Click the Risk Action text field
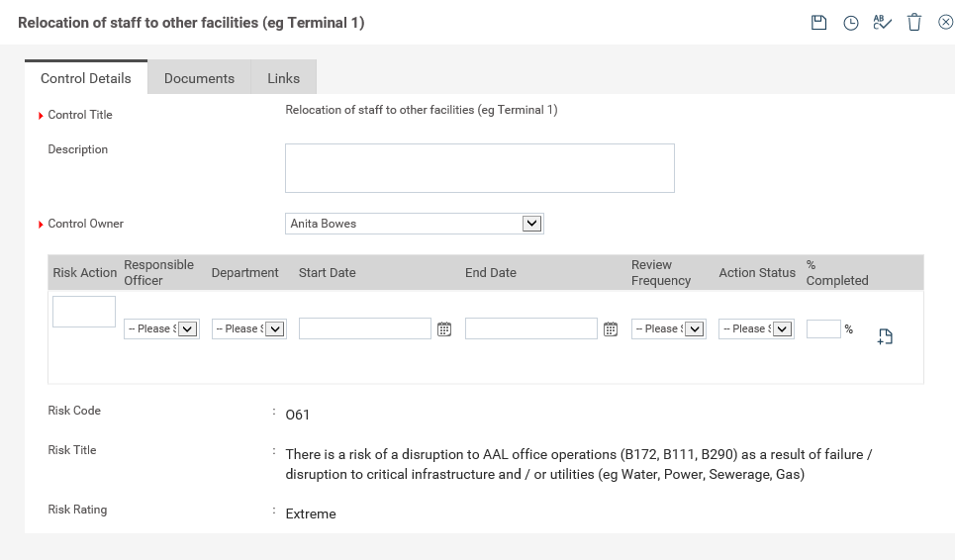The image size is (955, 560). (84, 312)
